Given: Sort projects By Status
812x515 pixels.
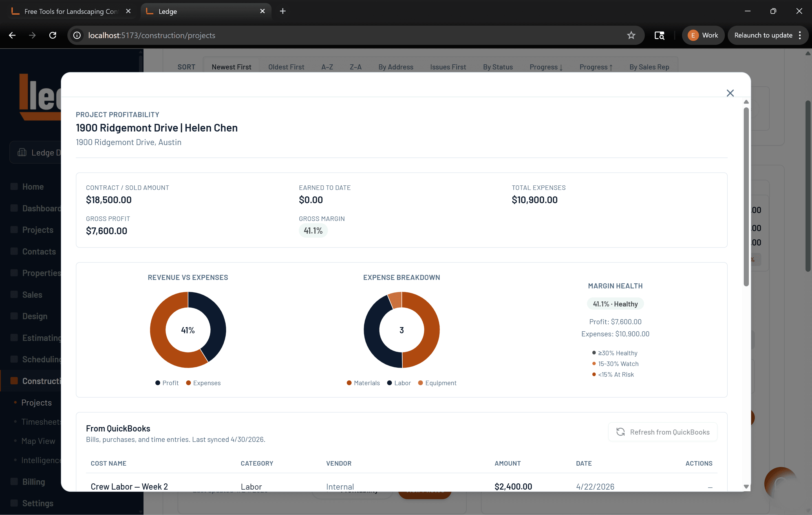Looking at the screenshot, I should (498, 67).
